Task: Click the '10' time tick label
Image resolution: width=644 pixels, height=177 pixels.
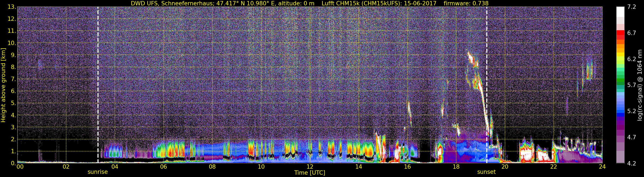Action: click(261, 167)
